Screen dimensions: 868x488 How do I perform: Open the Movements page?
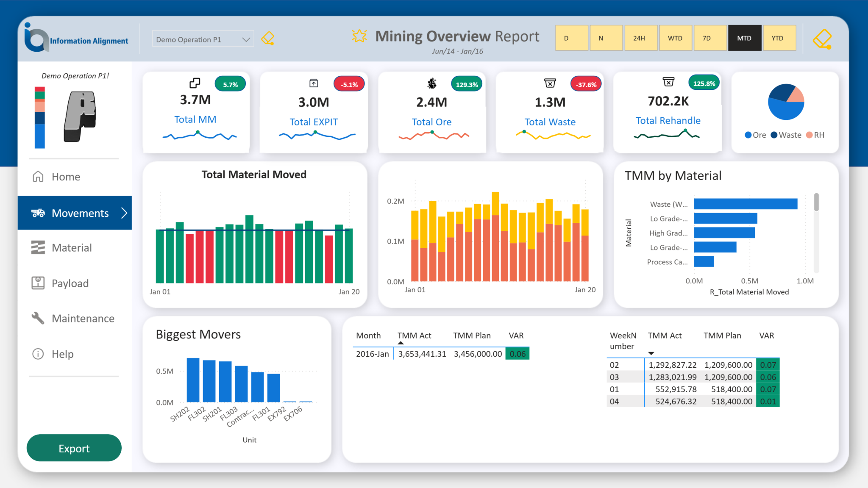75,213
